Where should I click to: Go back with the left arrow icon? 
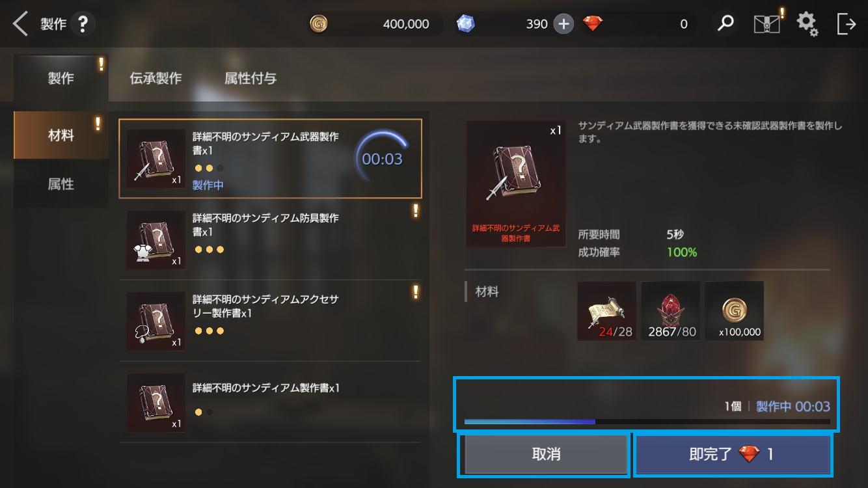pos(21,24)
